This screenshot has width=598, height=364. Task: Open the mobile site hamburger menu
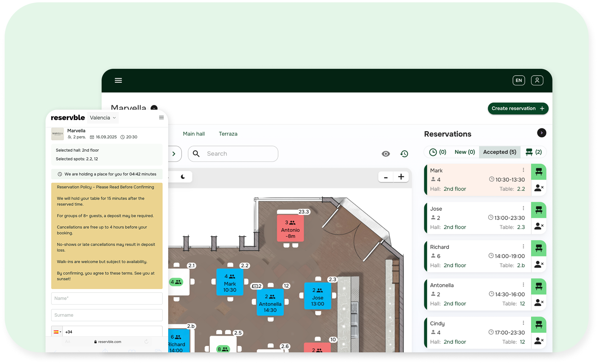161,118
